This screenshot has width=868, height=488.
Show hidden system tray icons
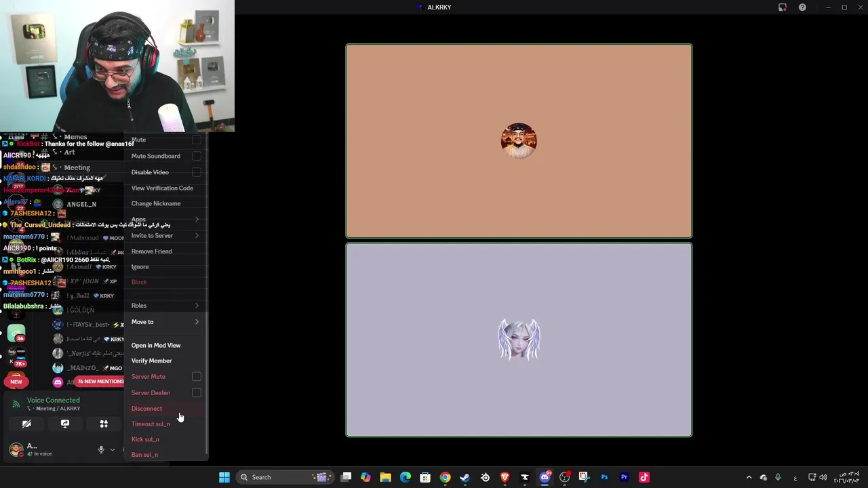749,477
